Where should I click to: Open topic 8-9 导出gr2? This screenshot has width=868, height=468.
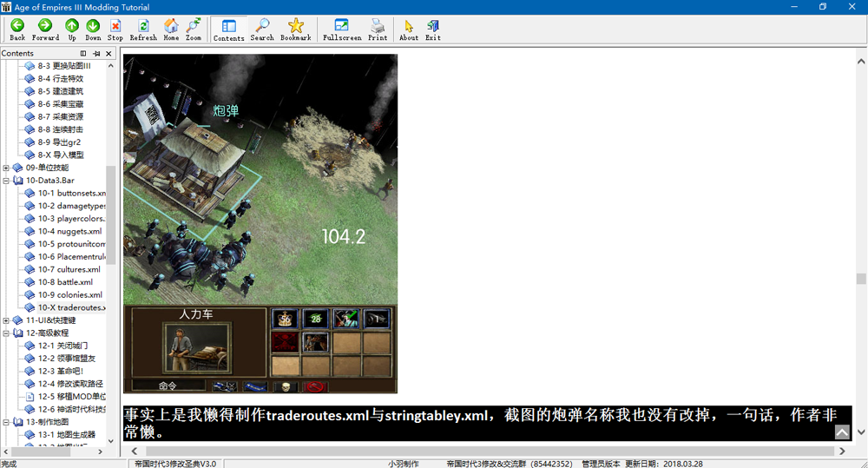pyautogui.click(x=59, y=142)
